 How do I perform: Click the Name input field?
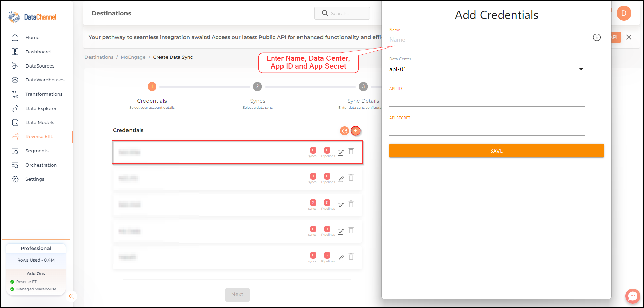(x=487, y=40)
